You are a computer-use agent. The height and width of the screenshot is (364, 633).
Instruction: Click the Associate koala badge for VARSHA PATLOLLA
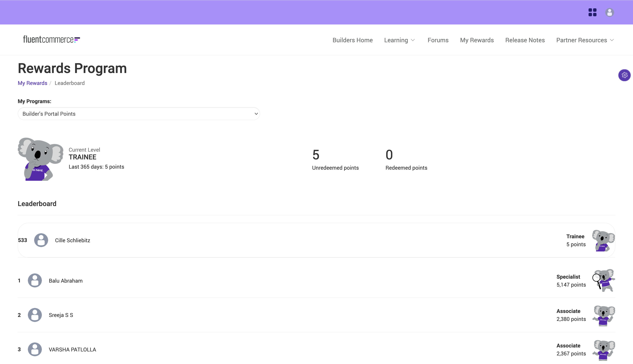[x=603, y=350]
